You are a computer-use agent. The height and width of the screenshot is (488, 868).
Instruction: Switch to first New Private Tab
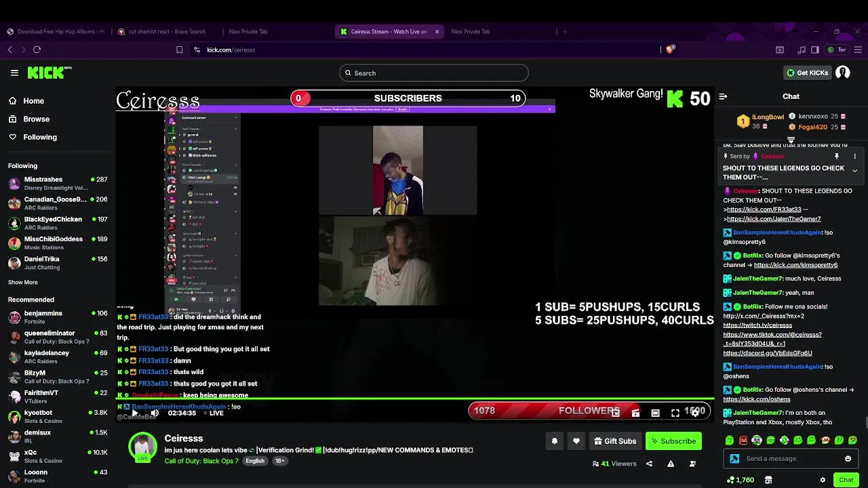[248, 31]
